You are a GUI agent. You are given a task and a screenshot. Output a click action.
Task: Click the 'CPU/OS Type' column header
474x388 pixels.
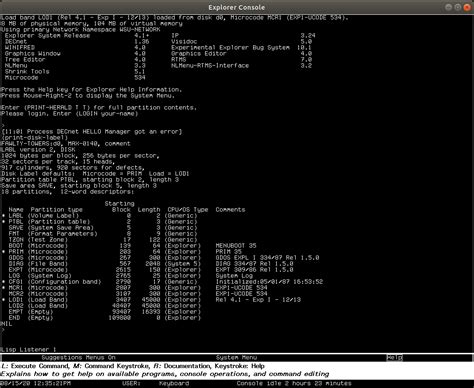(188, 210)
